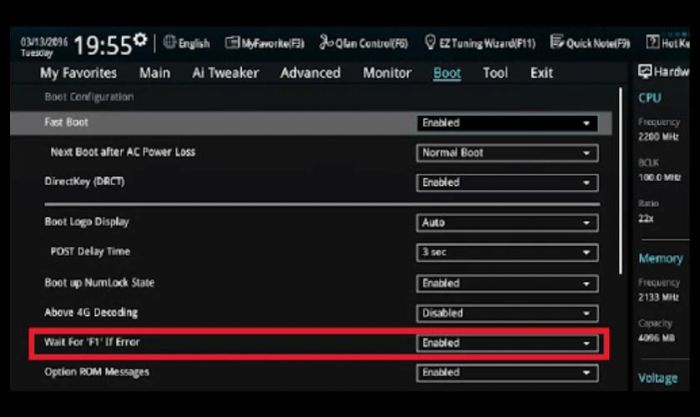Click the globe language icon
Screen dimensions: 700x417
point(170,42)
